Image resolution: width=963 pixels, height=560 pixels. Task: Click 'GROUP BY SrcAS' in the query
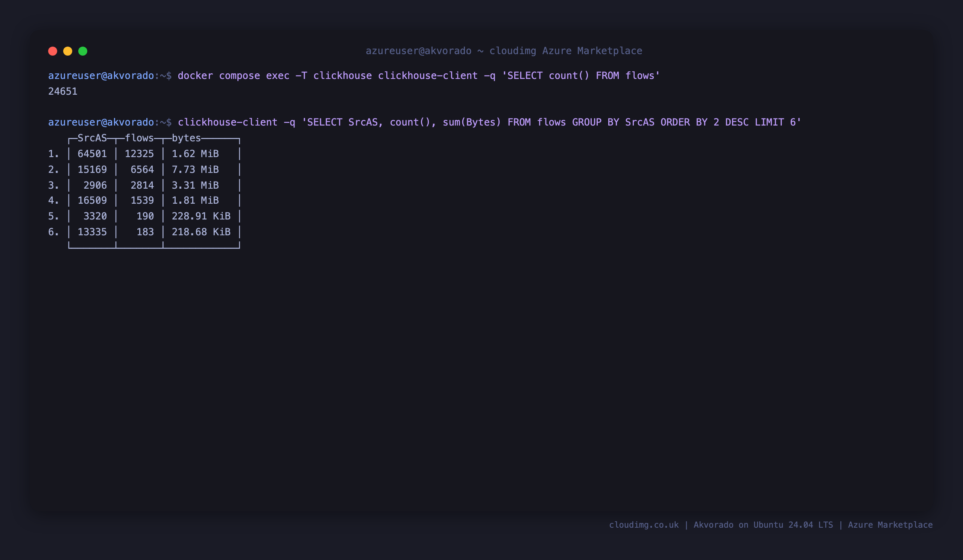pyautogui.click(x=613, y=122)
